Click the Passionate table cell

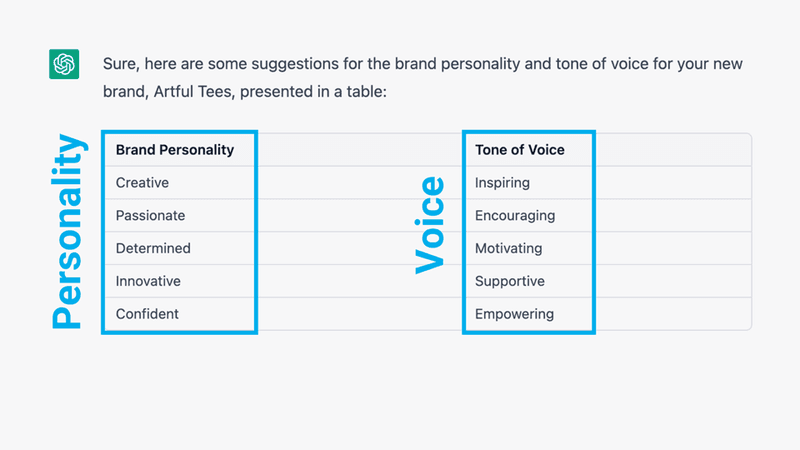click(150, 216)
